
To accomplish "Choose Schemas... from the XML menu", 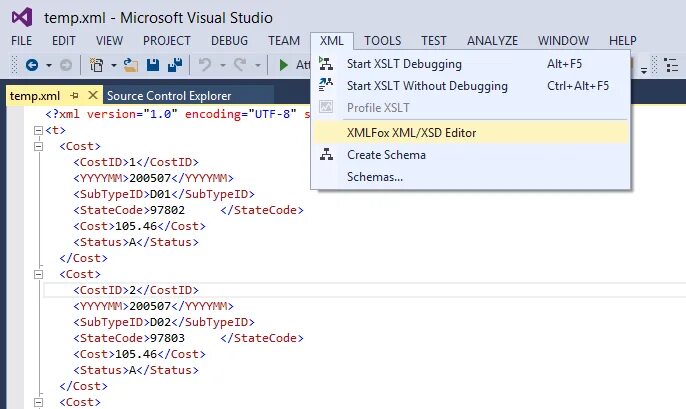I will 375,177.
